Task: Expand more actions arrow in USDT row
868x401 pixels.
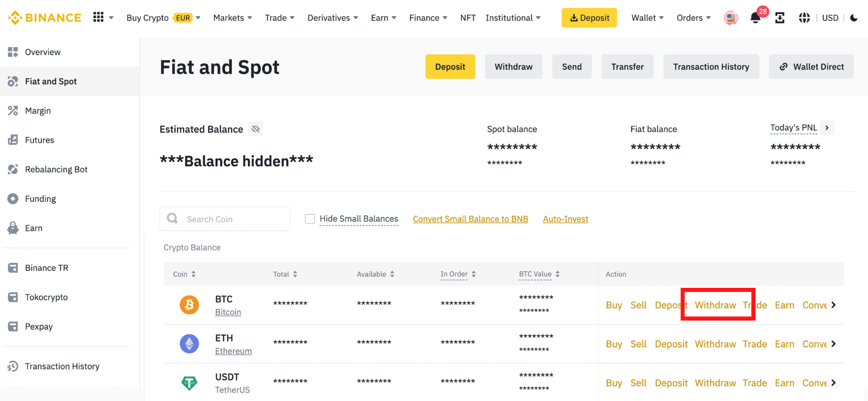Action: 833,383
